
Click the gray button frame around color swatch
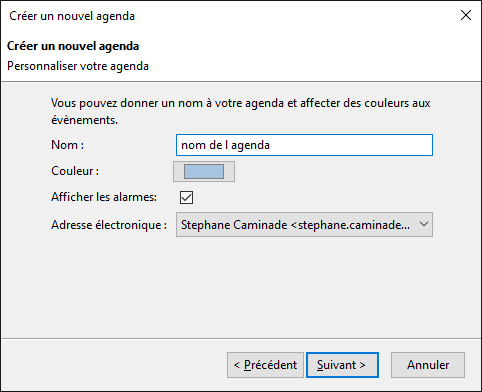(x=204, y=171)
